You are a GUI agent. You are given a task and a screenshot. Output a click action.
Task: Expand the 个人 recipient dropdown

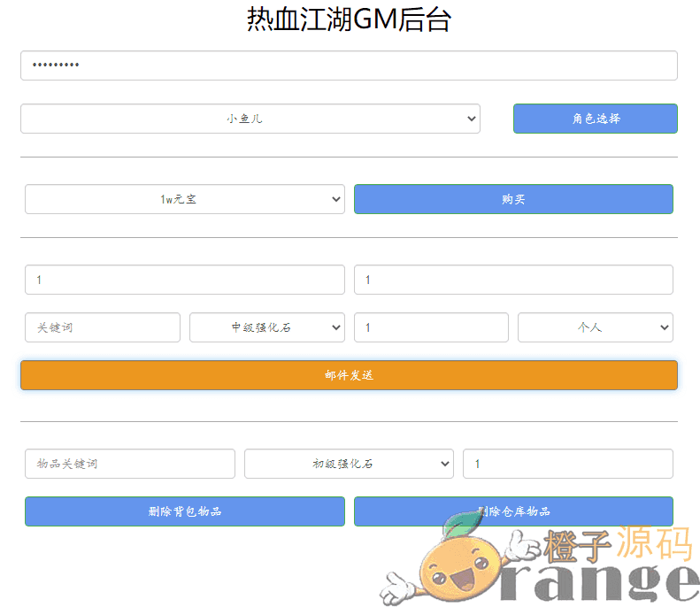click(x=595, y=327)
